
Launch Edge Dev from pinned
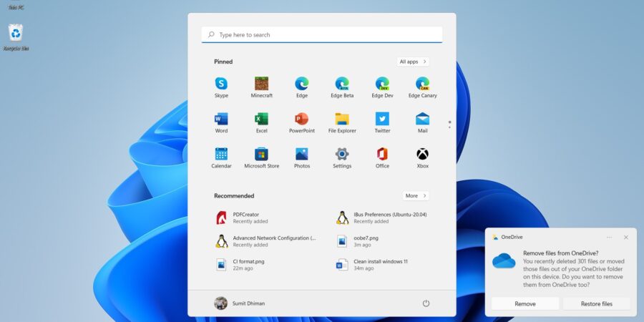pyautogui.click(x=382, y=87)
